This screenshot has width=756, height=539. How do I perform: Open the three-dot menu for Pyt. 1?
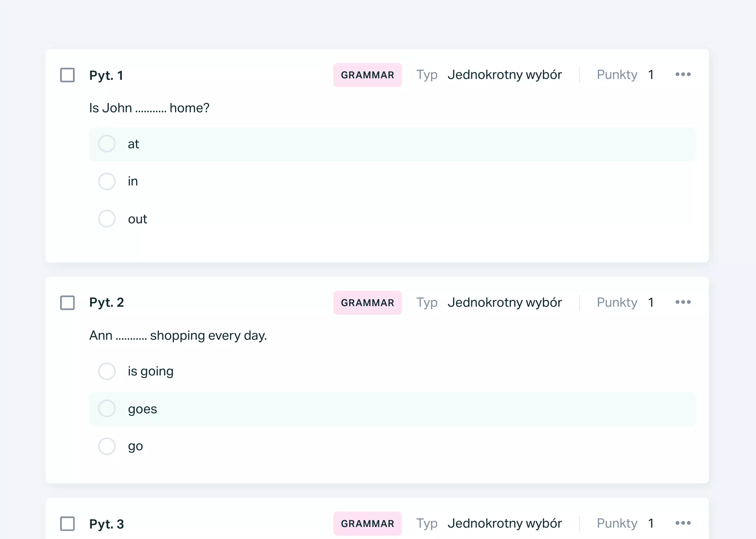point(683,74)
